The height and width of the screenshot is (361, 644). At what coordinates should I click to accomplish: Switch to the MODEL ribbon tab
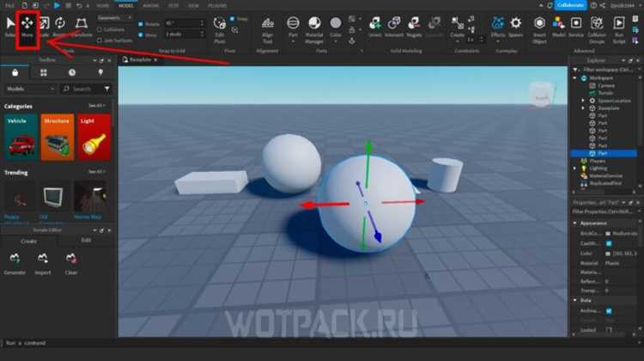(x=126, y=6)
